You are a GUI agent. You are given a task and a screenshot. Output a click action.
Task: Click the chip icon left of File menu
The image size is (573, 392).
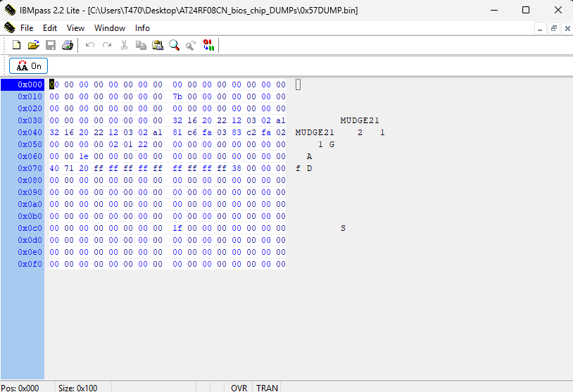tap(9, 27)
